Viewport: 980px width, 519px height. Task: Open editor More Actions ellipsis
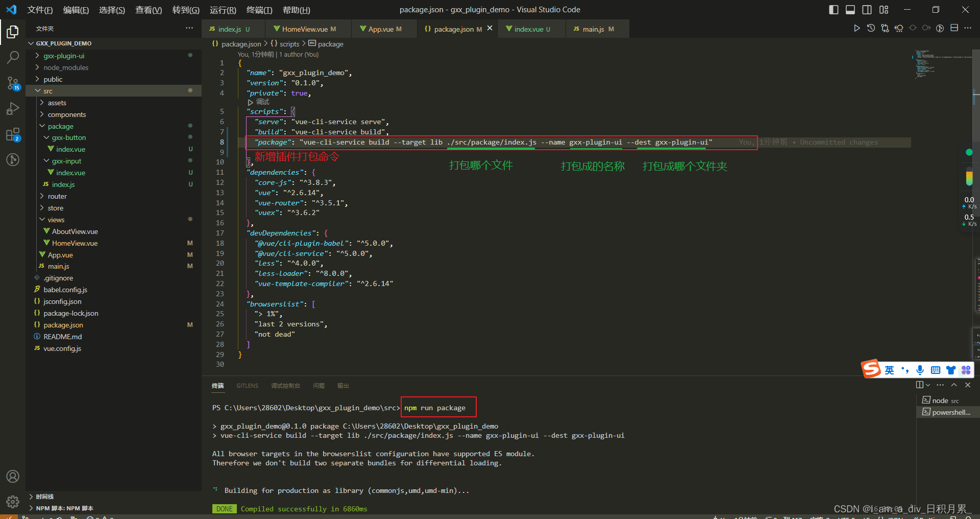coord(968,28)
